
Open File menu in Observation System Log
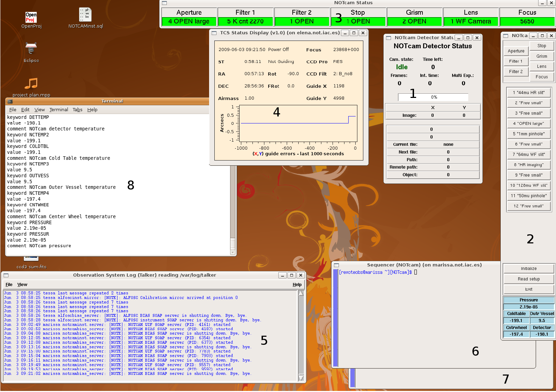point(9,285)
